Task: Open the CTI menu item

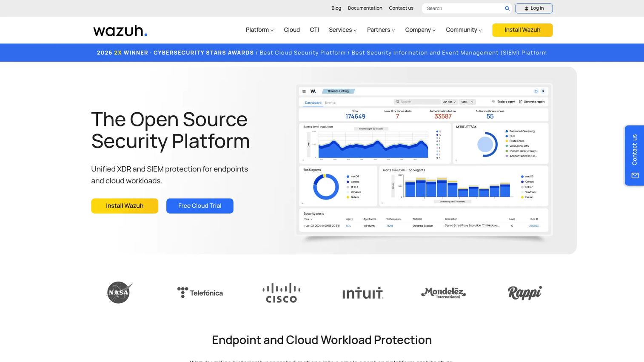Action: [314, 30]
